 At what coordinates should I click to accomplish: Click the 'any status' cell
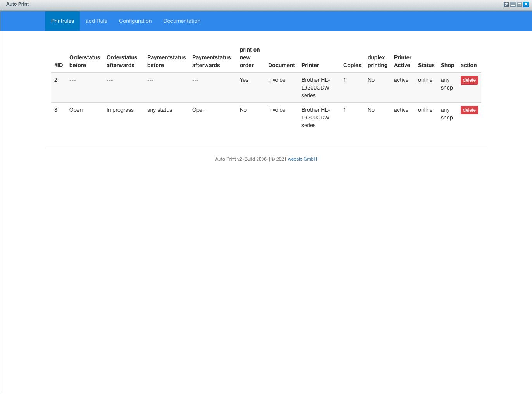(x=160, y=110)
